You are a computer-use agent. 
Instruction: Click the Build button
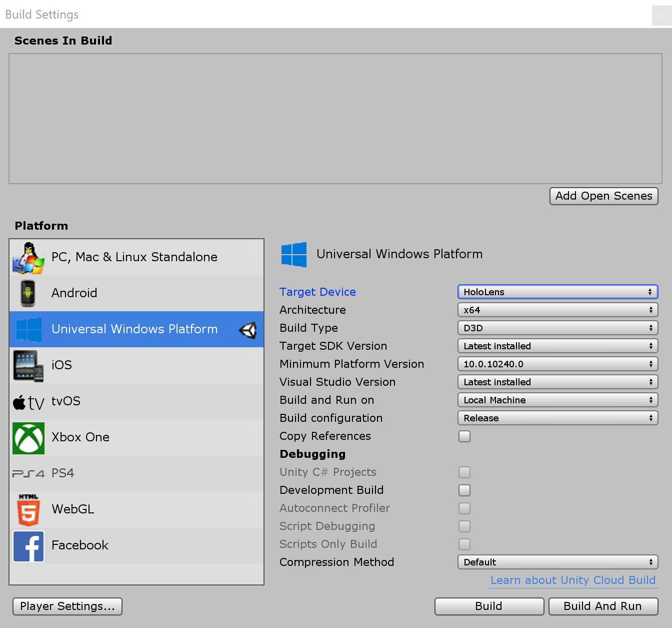click(x=489, y=606)
